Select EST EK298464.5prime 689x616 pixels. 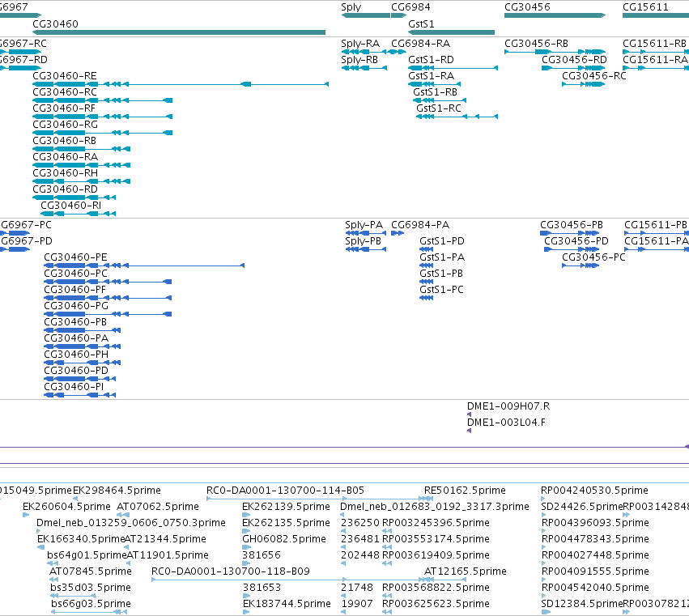(117, 491)
